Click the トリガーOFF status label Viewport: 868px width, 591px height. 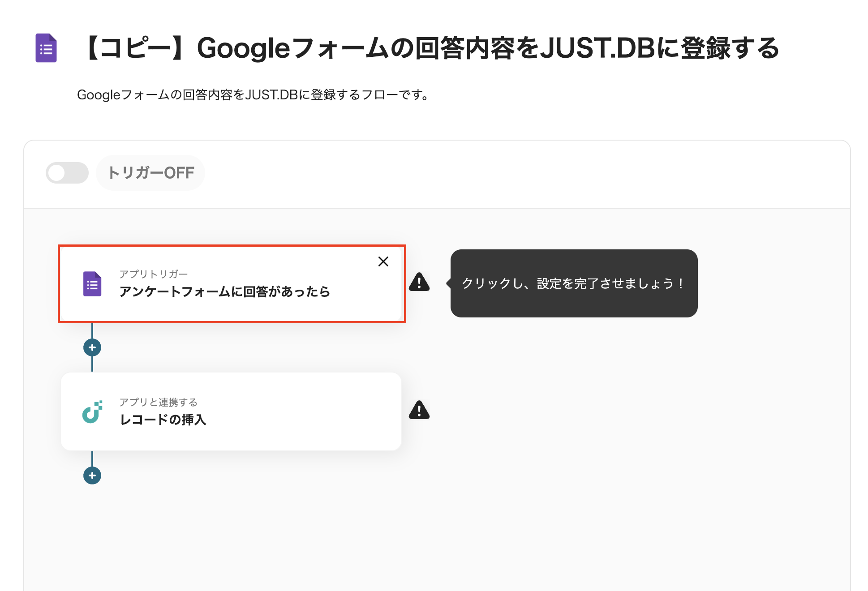pos(151,173)
